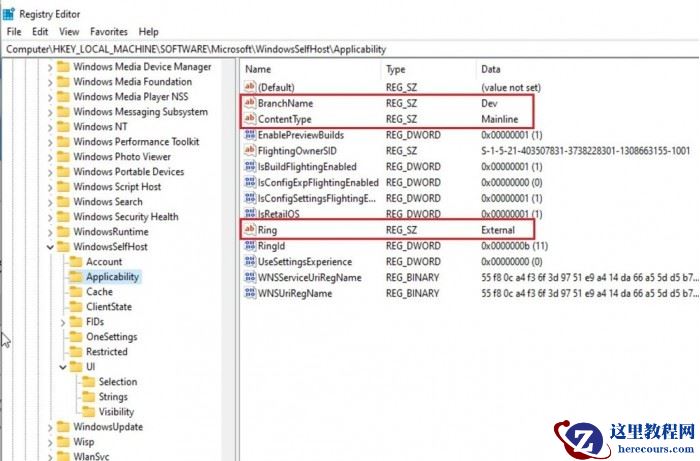
Task: Select the Windows Security Health folder icon
Action: [63, 216]
